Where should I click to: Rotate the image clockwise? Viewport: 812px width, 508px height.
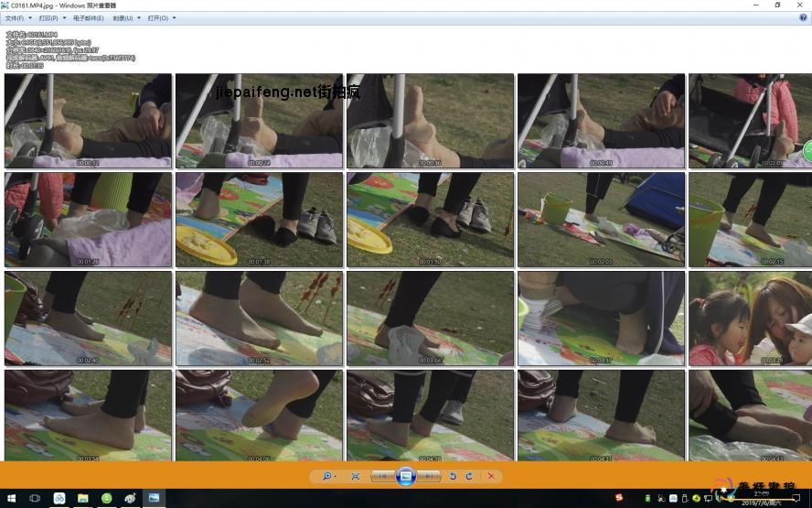pos(469,476)
